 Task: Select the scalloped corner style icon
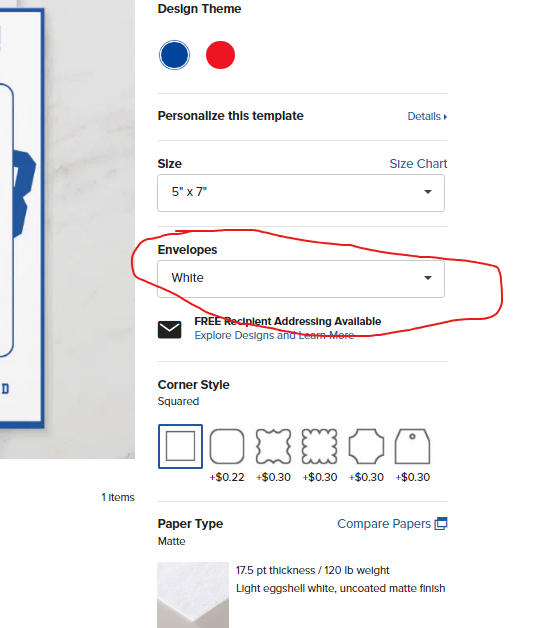coord(320,446)
